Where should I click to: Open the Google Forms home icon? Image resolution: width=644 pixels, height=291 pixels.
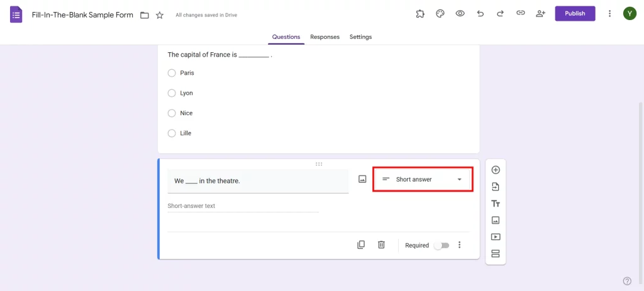pyautogui.click(x=16, y=15)
